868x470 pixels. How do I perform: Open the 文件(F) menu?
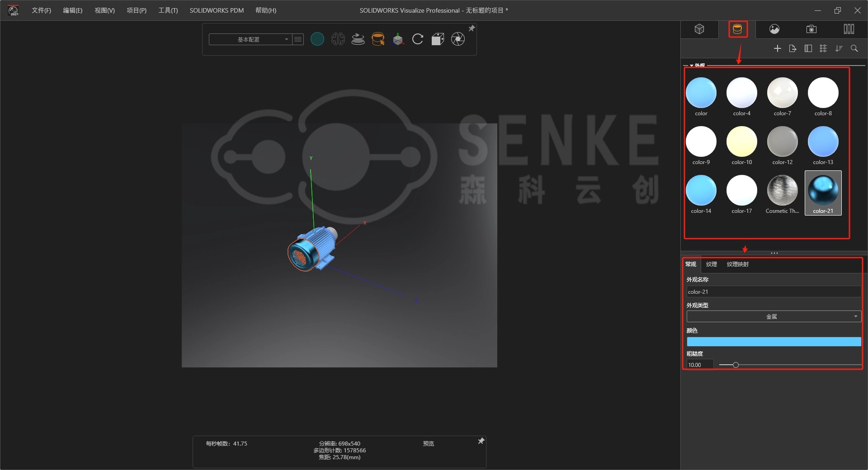[41, 10]
